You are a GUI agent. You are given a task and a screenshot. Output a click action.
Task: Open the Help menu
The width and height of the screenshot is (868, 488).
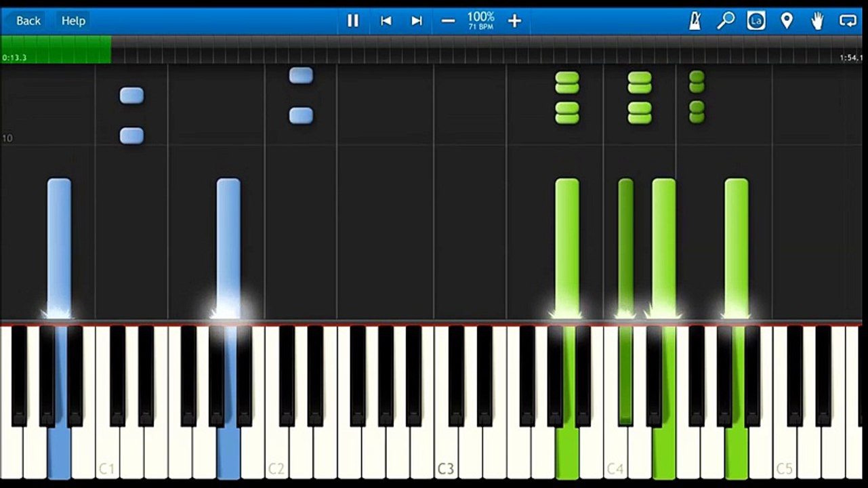click(x=73, y=21)
